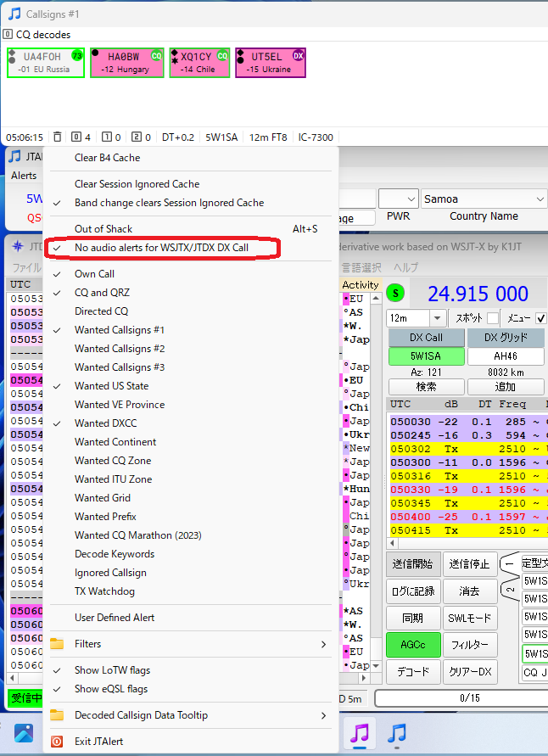
Task: Click the green 73 badge on UA4FOH
Action: 76,55
